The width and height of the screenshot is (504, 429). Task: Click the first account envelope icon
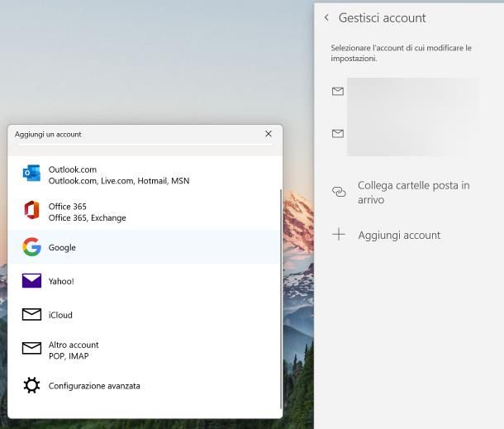[337, 91]
